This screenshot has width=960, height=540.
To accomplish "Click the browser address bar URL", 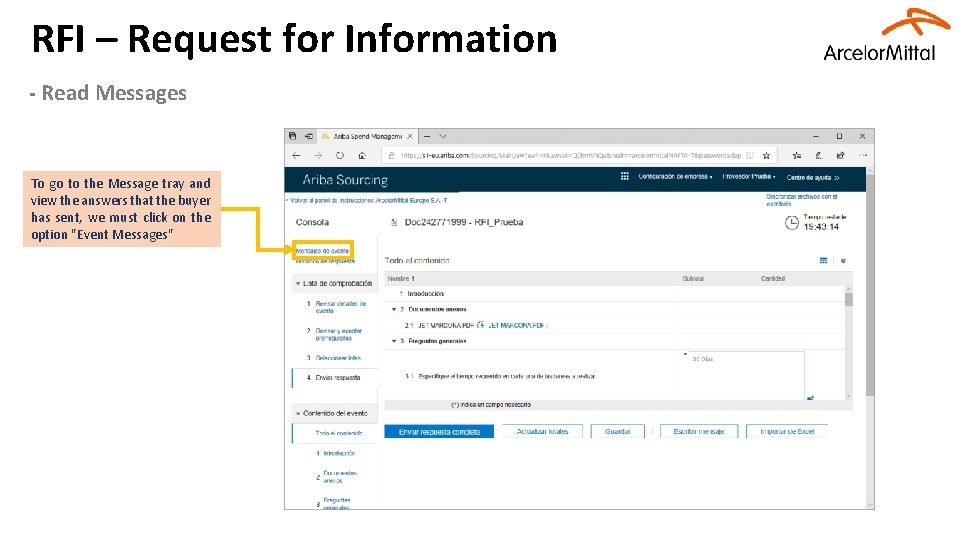I will [x=571, y=156].
